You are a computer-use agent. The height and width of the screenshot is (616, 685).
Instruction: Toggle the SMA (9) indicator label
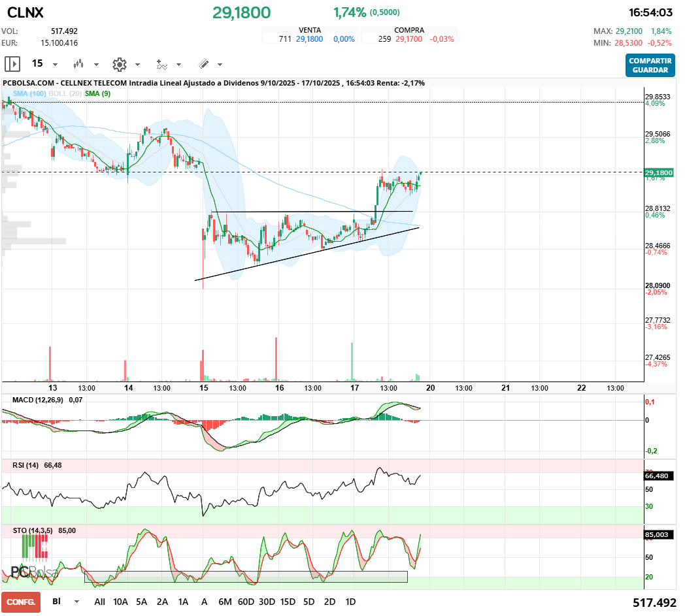[x=97, y=94]
